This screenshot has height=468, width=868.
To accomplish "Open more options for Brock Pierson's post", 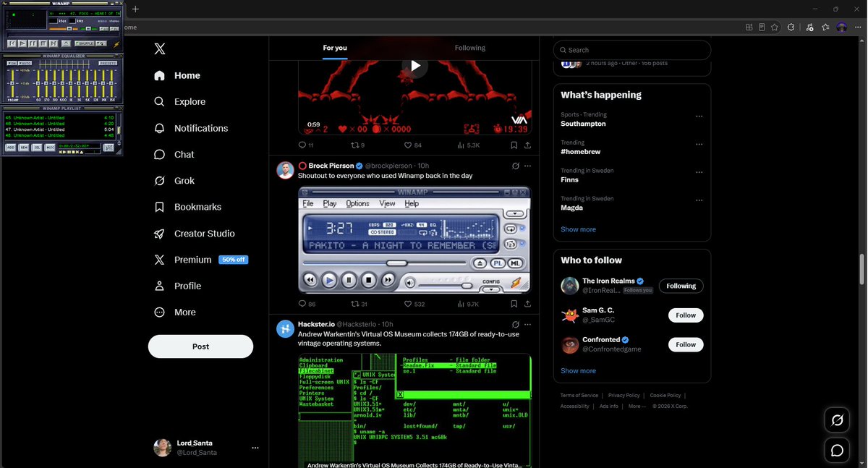I will (527, 166).
